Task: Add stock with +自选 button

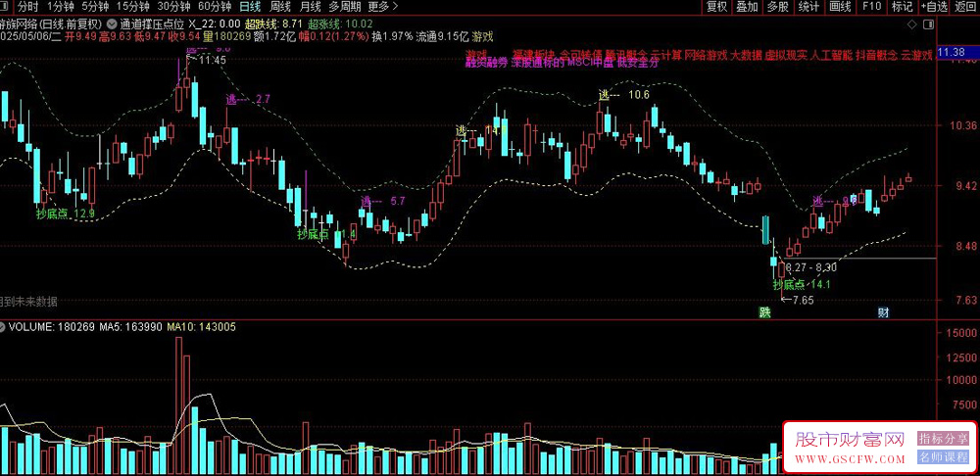Action: (x=934, y=7)
